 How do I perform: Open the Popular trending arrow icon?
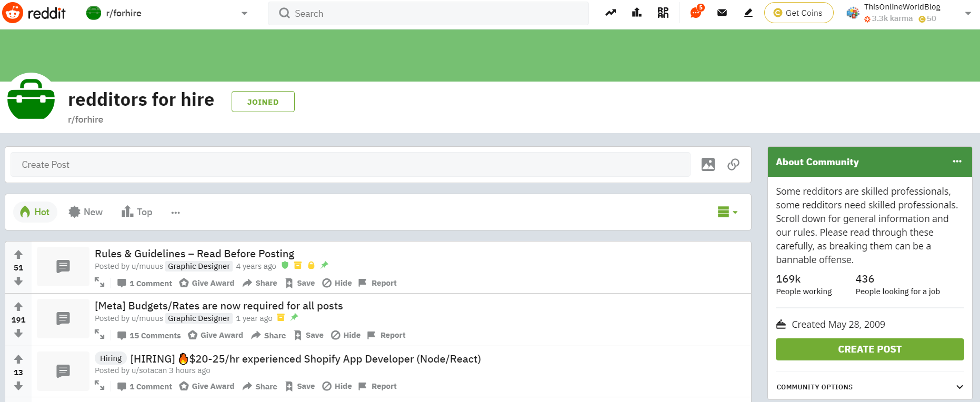611,13
